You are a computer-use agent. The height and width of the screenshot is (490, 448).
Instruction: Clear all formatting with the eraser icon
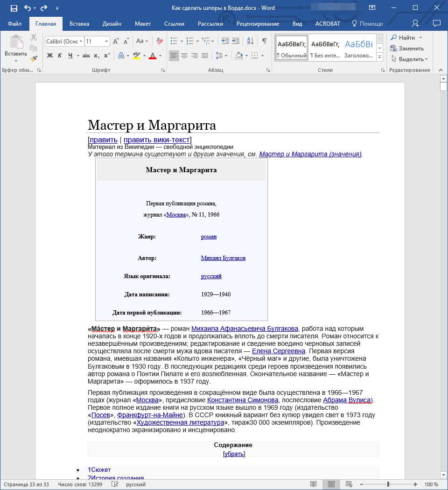(x=160, y=41)
